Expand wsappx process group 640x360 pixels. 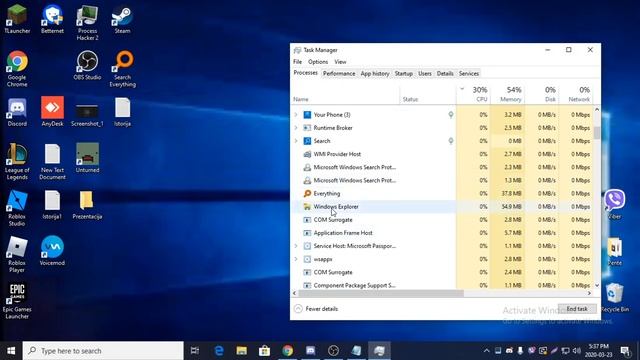pyautogui.click(x=296, y=259)
